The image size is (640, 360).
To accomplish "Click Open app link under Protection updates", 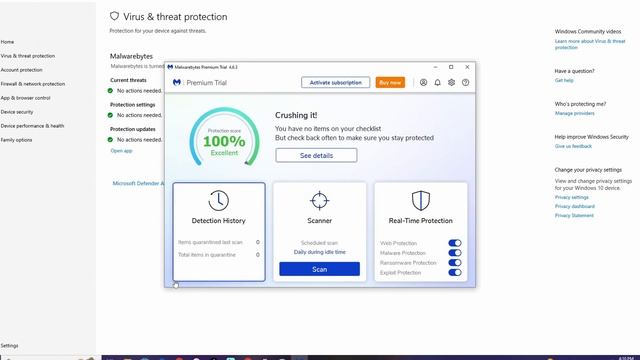I will [121, 151].
